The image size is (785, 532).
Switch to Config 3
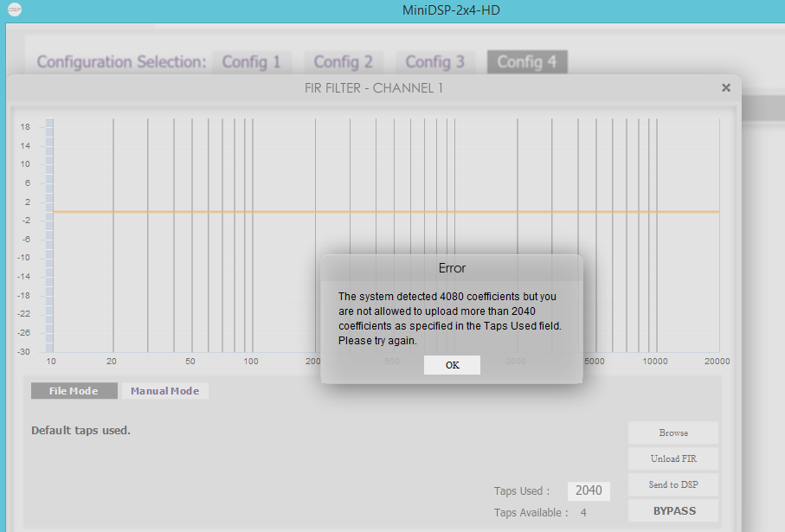click(x=435, y=61)
